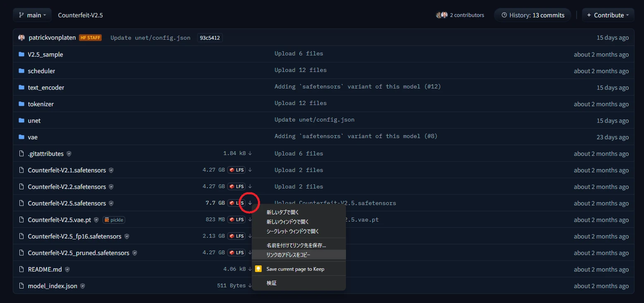
Task: Open the text_encoder folder
Action: coord(46,87)
